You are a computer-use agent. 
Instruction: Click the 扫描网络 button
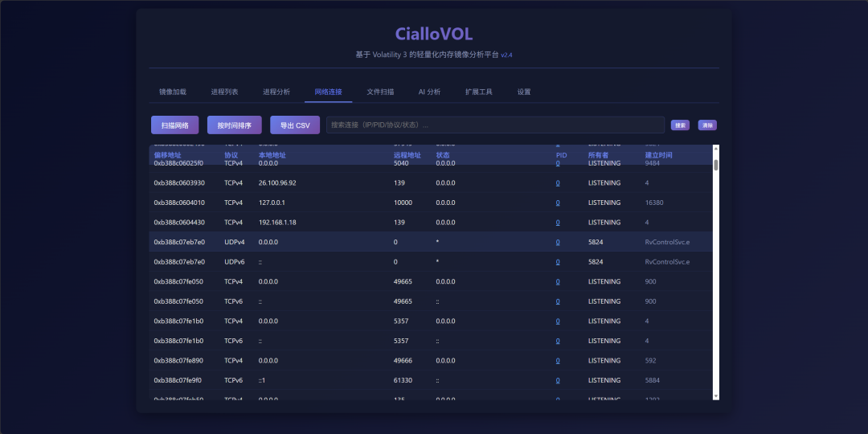click(x=175, y=125)
